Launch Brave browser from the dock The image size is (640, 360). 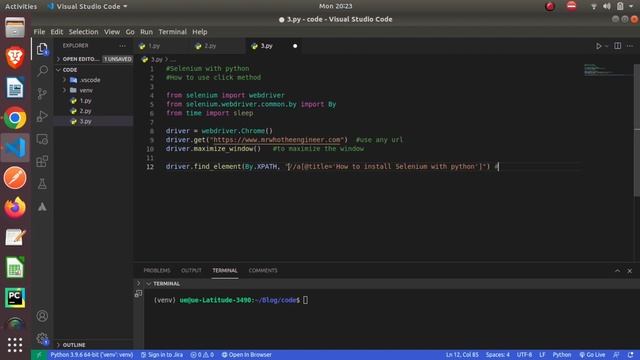15,58
